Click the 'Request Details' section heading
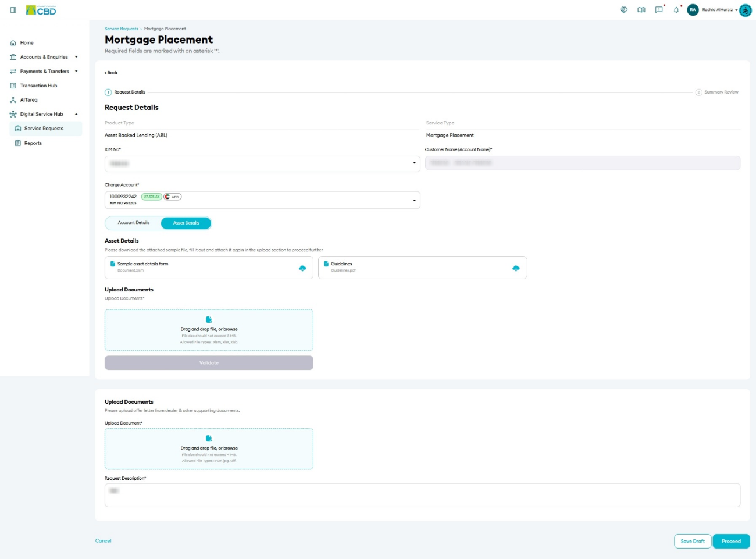Screen dimensions: 756x559 pyautogui.click(x=131, y=108)
